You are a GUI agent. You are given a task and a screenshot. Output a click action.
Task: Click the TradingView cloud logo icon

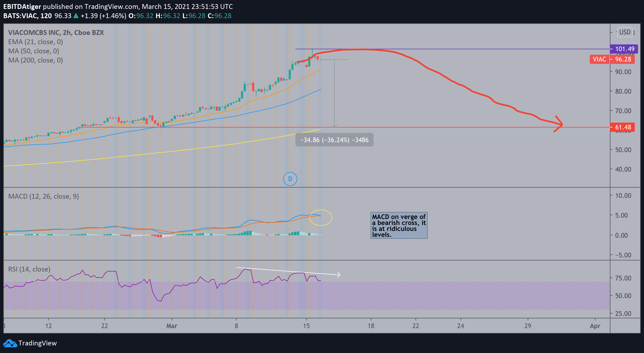[10, 343]
